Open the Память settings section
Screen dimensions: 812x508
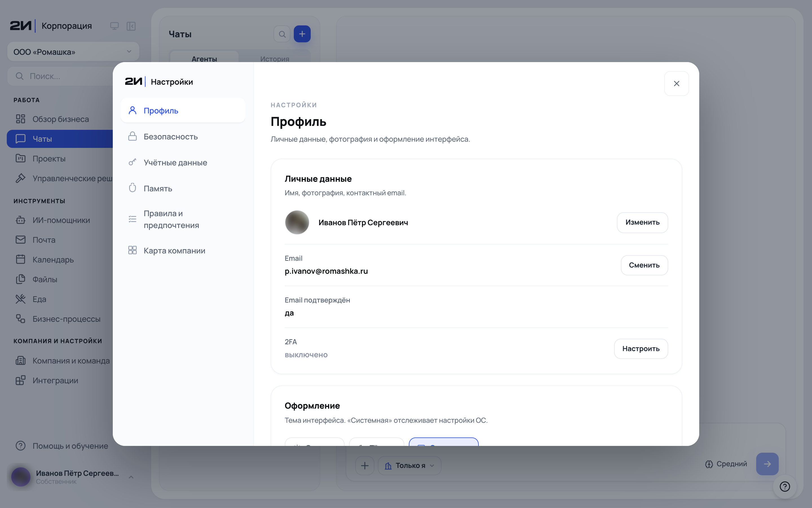click(x=183, y=188)
